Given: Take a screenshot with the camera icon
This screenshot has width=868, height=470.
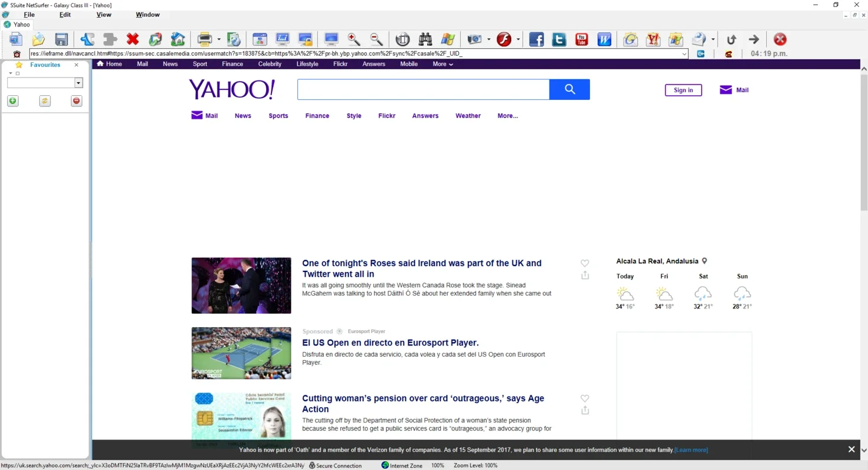Looking at the screenshot, I should [474, 39].
